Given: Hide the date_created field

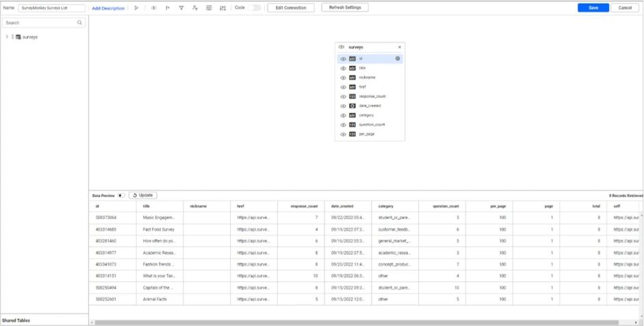Looking at the screenshot, I should click(x=344, y=106).
